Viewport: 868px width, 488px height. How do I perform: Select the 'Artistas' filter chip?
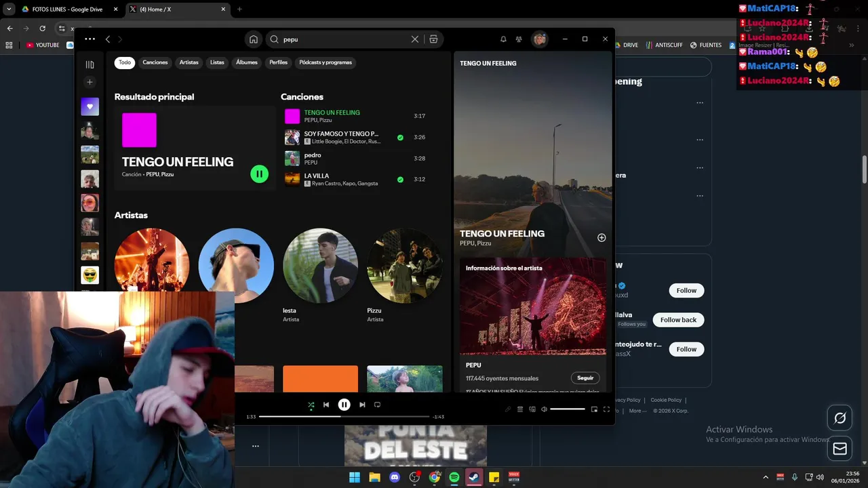coord(189,62)
